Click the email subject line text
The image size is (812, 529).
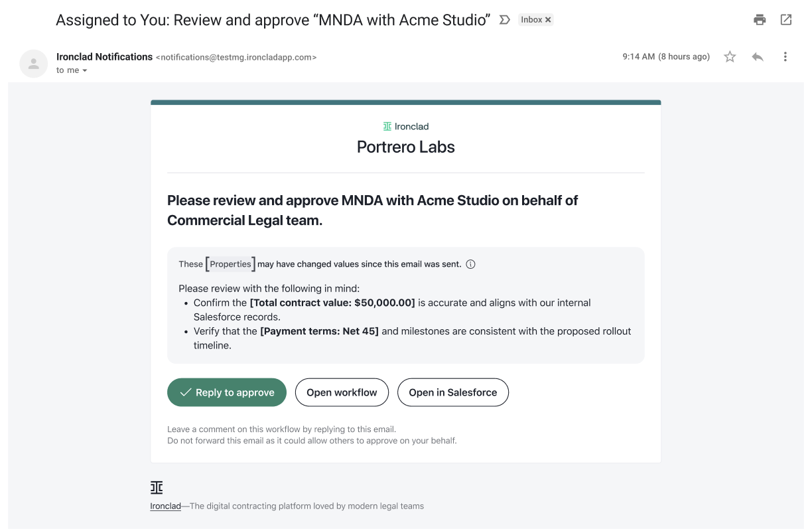click(x=273, y=20)
